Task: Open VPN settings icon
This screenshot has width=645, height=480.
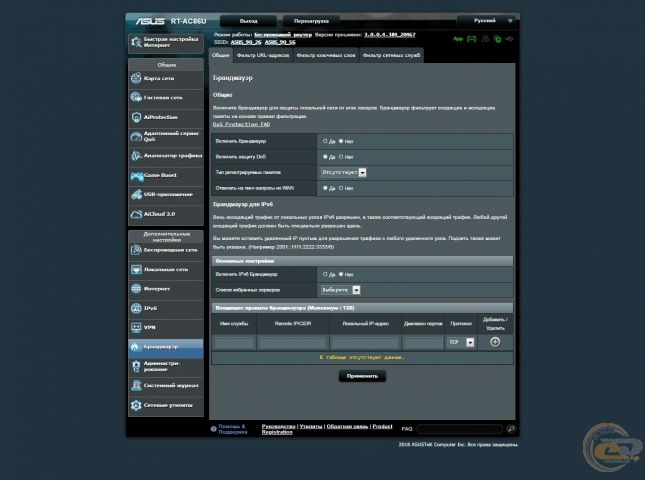Action: (x=136, y=327)
